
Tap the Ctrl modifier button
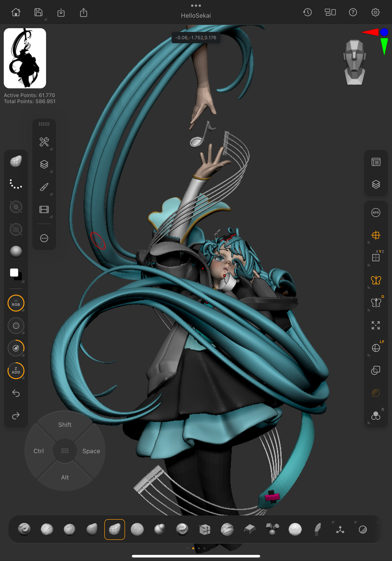[x=39, y=451]
